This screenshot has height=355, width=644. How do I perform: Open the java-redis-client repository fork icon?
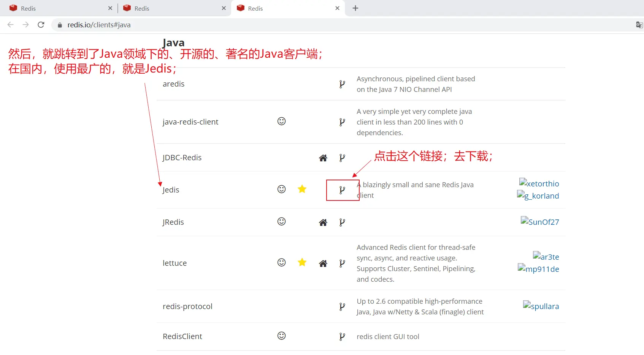click(x=342, y=122)
